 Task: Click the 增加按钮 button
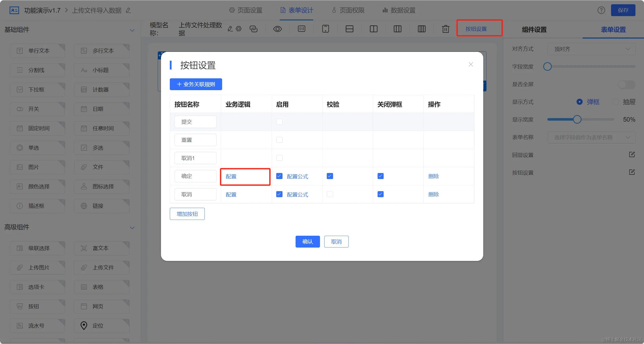pyautogui.click(x=187, y=214)
